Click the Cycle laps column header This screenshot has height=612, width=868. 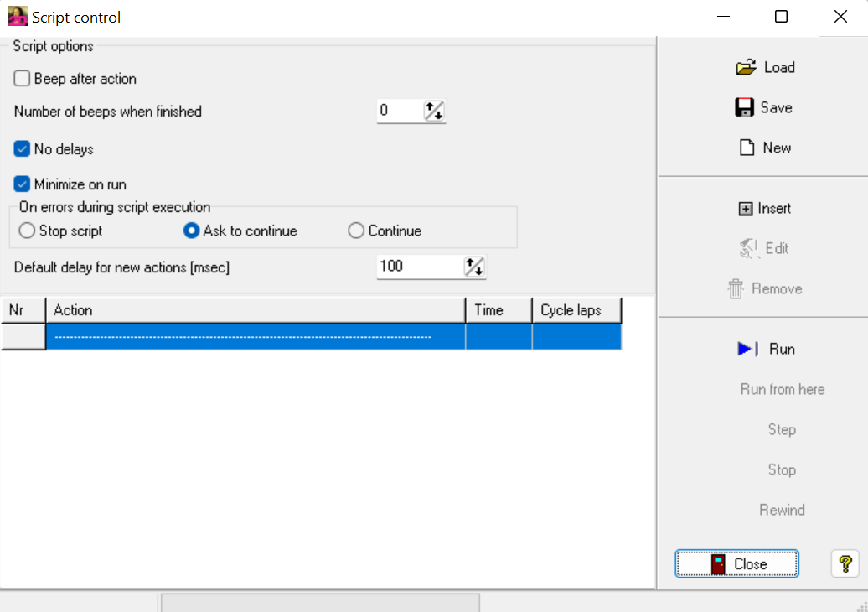[576, 310]
